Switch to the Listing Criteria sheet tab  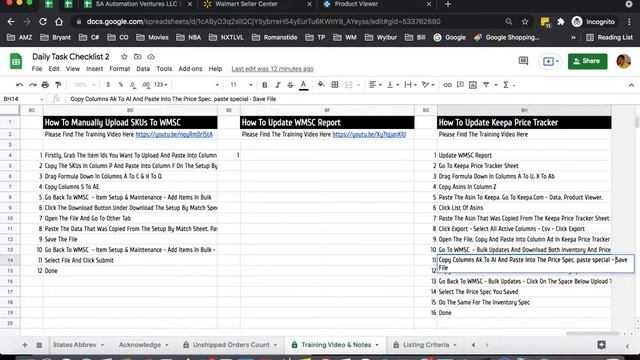pos(426,345)
